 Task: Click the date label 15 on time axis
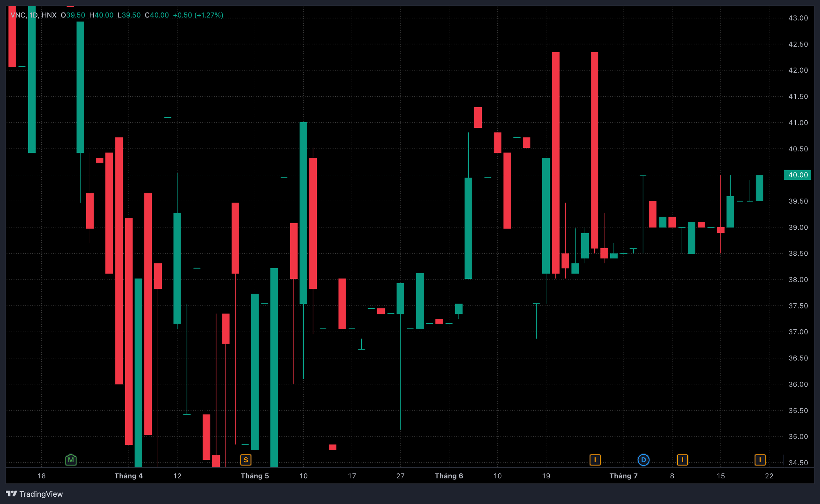click(x=721, y=476)
